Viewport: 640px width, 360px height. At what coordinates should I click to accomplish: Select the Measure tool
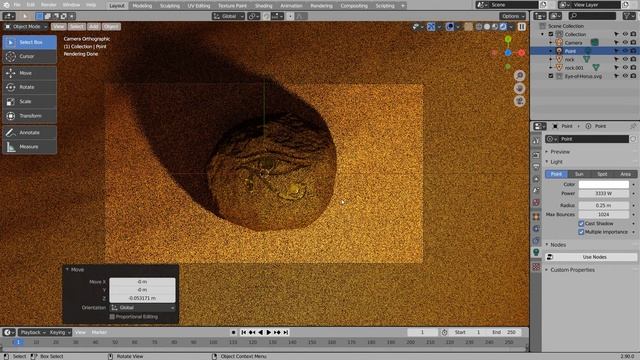pyautogui.click(x=29, y=147)
